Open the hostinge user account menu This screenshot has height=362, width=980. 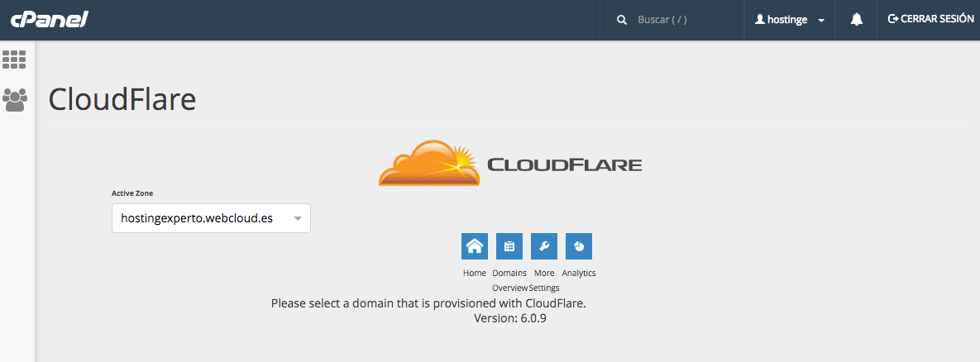(790, 20)
